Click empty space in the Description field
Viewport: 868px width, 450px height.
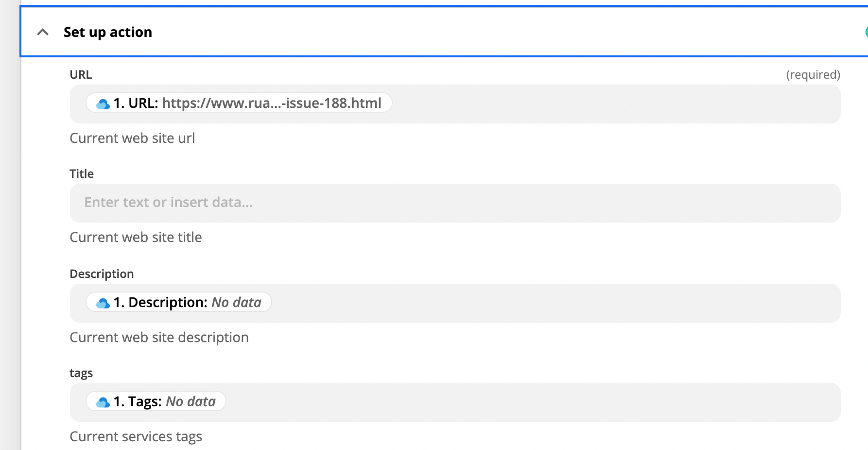click(x=554, y=303)
